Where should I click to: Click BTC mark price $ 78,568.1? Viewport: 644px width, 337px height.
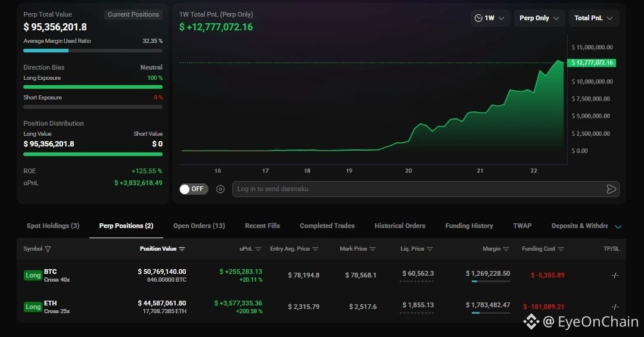pyautogui.click(x=360, y=276)
